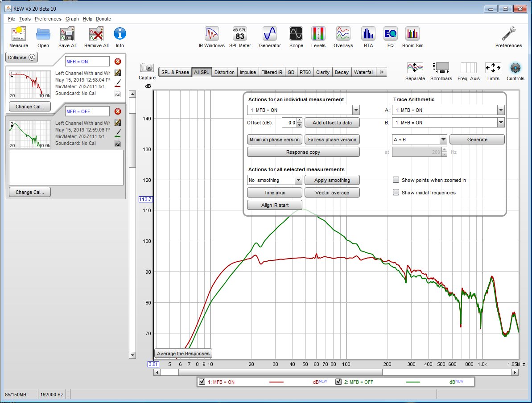Click Change Cal... for first measurement
This screenshot has width=532, height=403.
[30, 107]
